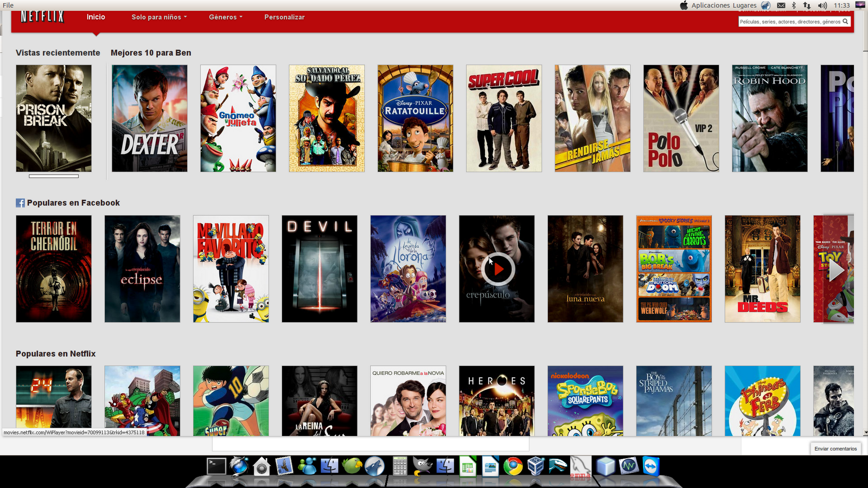This screenshot has height=488, width=868.
Task: Play Crepúsculo using the play overlay
Action: [x=497, y=268]
